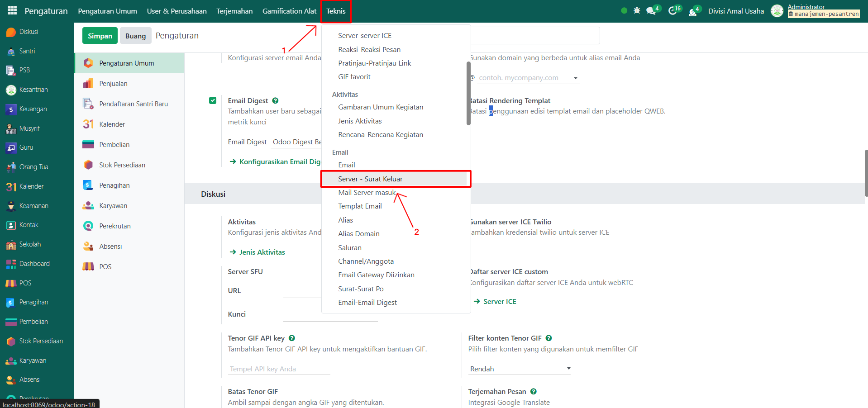This screenshot has width=868, height=408.
Task: Uncheck the Email Digest checkbox
Action: pos(213,101)
